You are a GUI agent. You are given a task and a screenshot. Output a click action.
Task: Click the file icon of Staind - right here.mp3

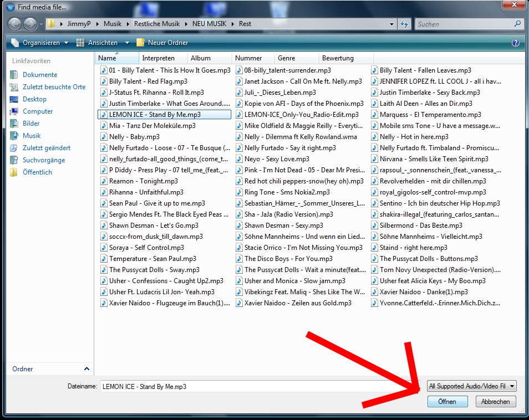[x=374, y=248]
